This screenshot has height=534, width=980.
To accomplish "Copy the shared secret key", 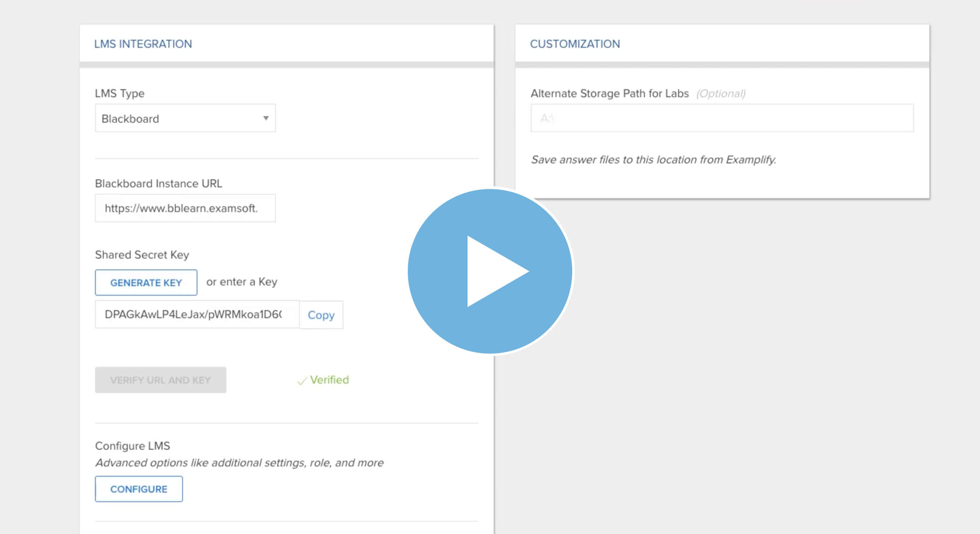I will [x=321, y=315].
